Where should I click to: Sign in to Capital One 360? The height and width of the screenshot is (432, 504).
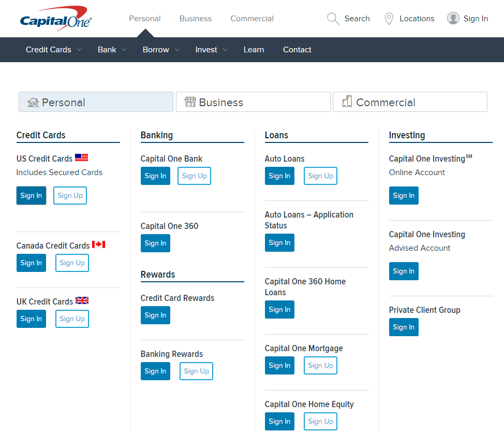[x=155, y=243]
